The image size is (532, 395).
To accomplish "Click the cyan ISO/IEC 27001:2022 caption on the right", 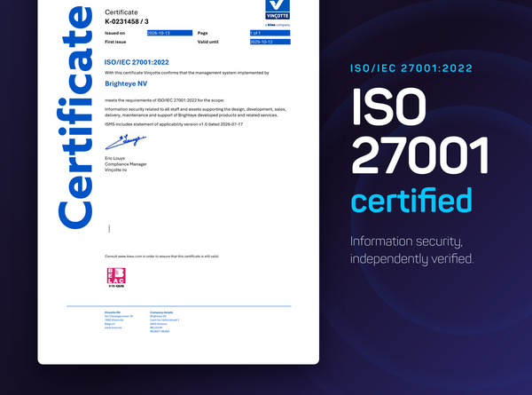I will 411,68.
